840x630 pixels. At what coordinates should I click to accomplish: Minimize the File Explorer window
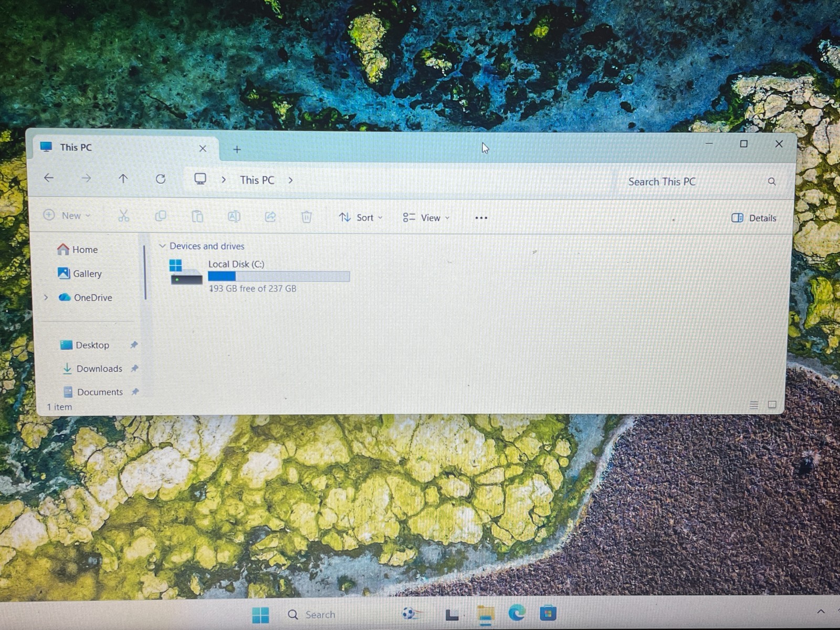click(x=709, y=143)
